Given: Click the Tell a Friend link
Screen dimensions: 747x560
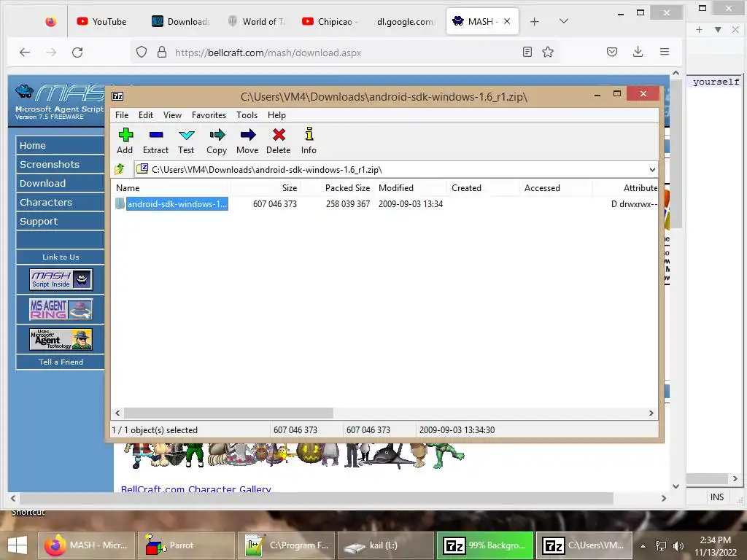Looking at the screenshot, I should pos(61,362).
